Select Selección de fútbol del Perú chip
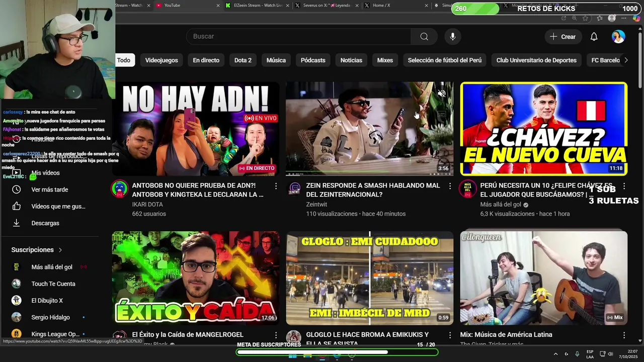644x362 pixels. [445, 60]
